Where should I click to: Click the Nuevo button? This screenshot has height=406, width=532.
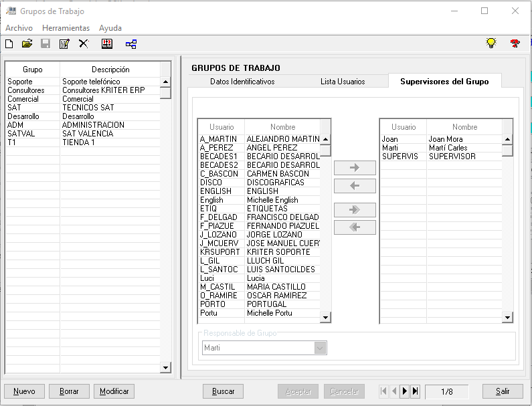pos(24,391)
